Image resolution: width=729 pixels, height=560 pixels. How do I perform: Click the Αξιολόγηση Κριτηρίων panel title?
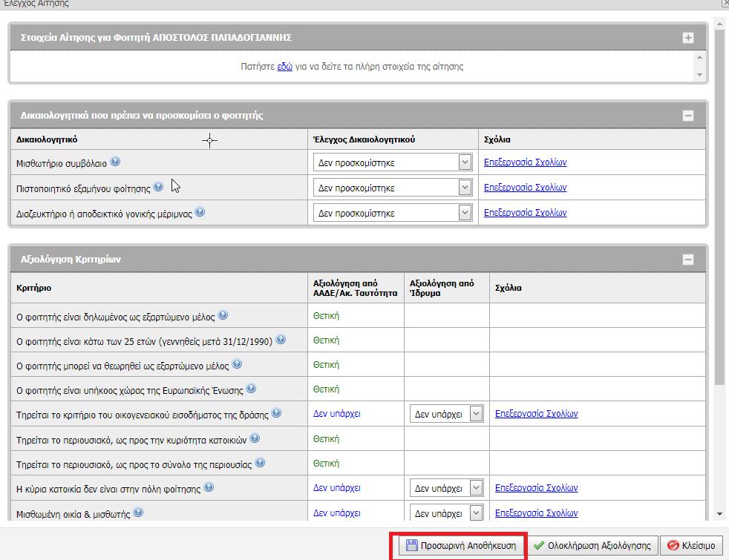coord(71,259)
